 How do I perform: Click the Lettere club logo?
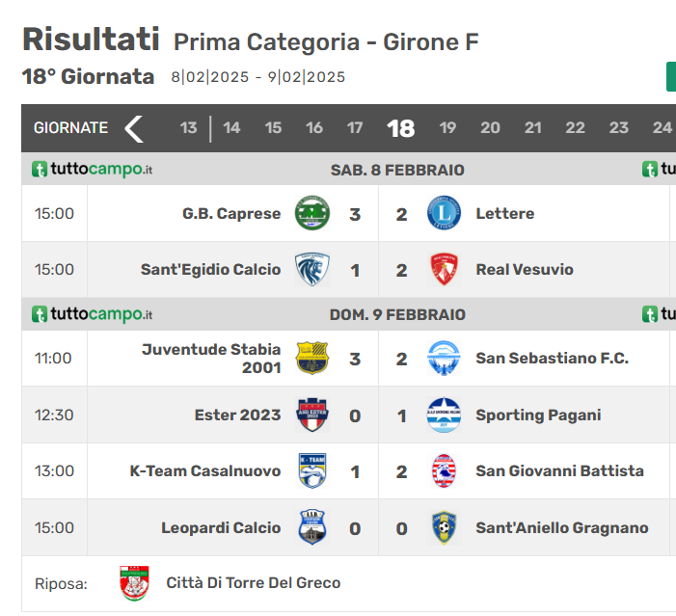coord(444,213)
